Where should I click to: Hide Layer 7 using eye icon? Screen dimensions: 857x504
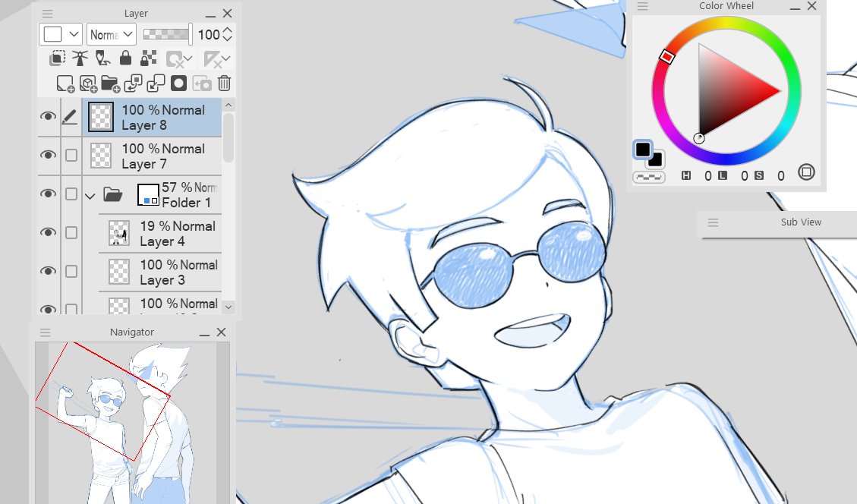pyautogui.click(x=48, y=156)
